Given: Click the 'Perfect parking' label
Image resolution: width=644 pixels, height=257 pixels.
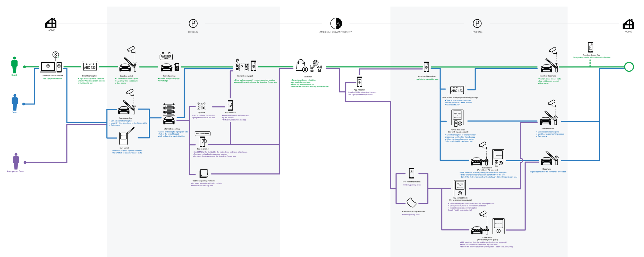Looking at the screenshot, I should tap(169, 76).
